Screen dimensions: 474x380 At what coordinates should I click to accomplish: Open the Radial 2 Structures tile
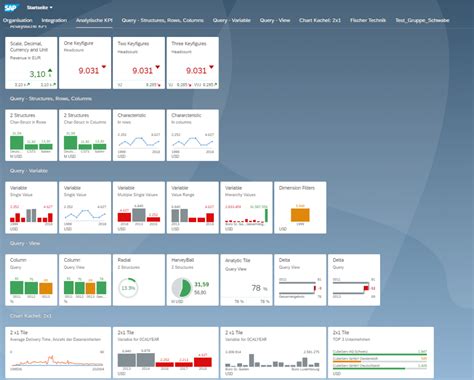click(x=139, y=280)
